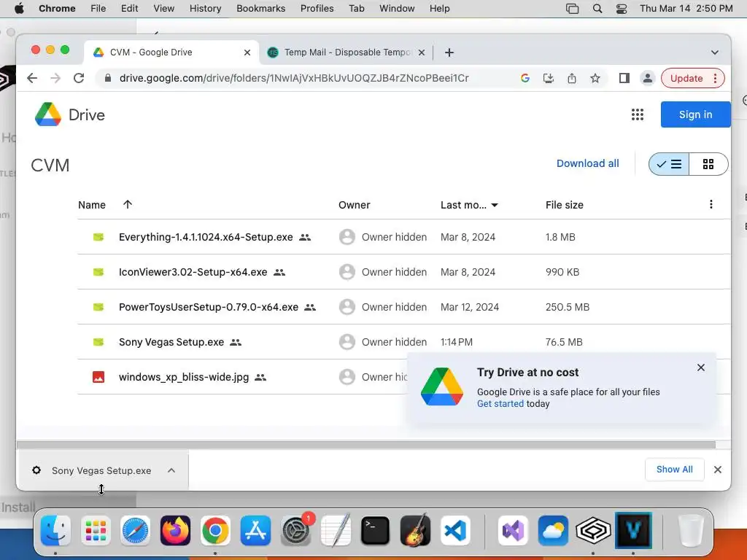Click shared icon beside windows_xp_bliss-wide.jpg

tap(260, 378)
